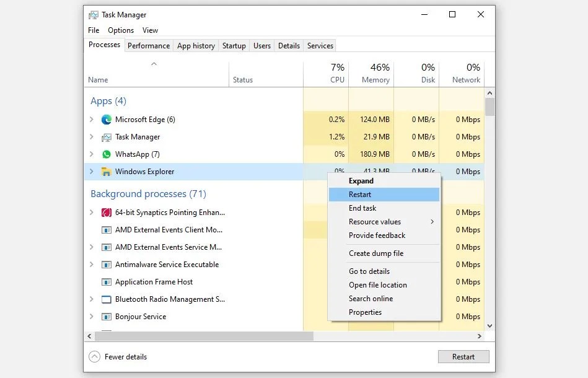
Task: Open the Options menu
Action: [x=120, y=30]
